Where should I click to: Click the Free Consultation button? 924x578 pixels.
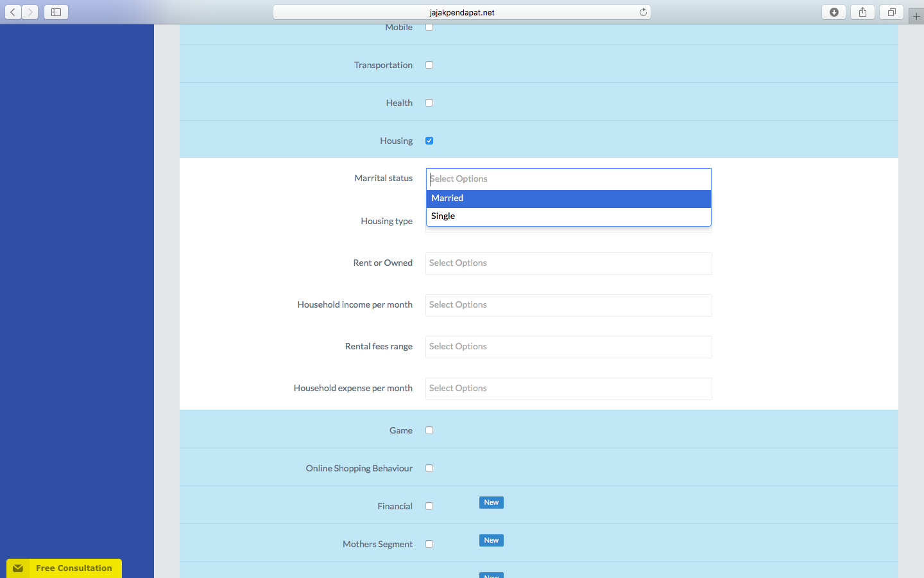click(x=64, y=568)
